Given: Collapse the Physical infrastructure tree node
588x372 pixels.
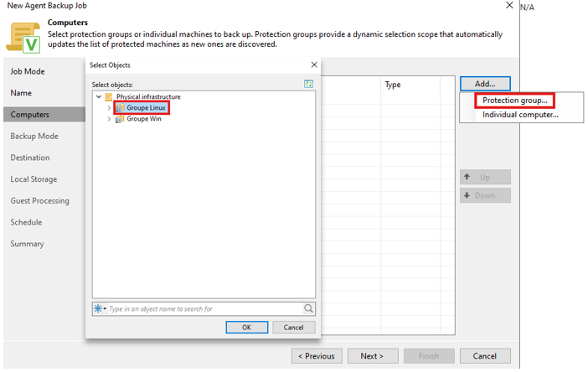Looking at the screenshot, I should tap(99, 97).
